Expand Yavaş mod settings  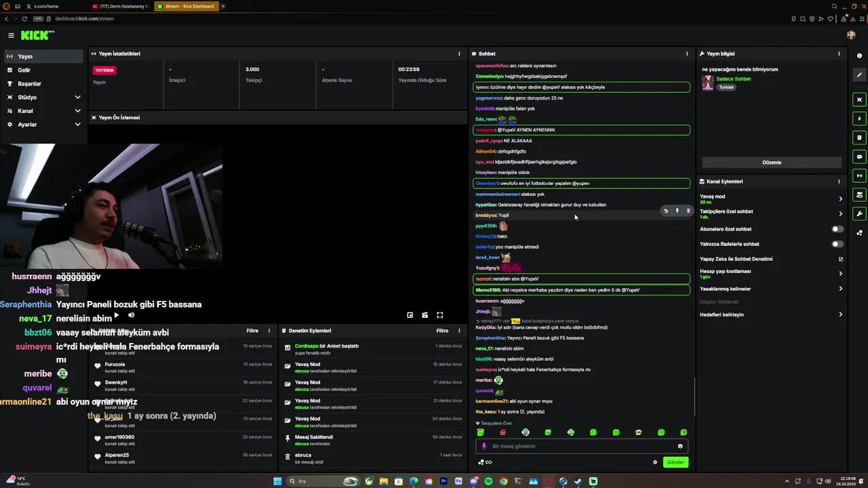tap(840, 199)
